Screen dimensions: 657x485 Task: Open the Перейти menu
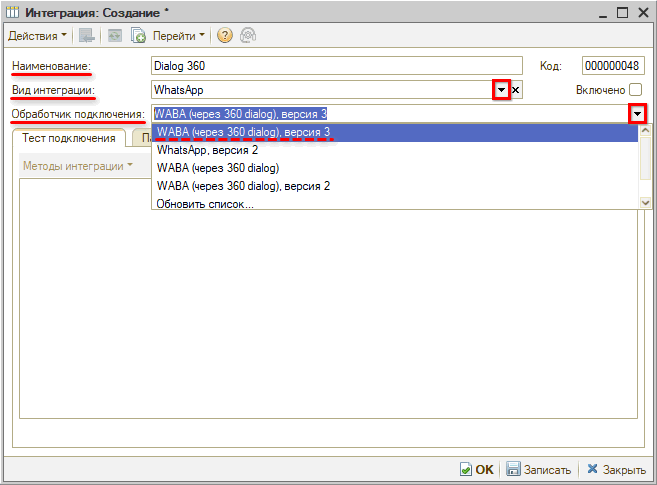pyautogui.click(x=179, y=35)
